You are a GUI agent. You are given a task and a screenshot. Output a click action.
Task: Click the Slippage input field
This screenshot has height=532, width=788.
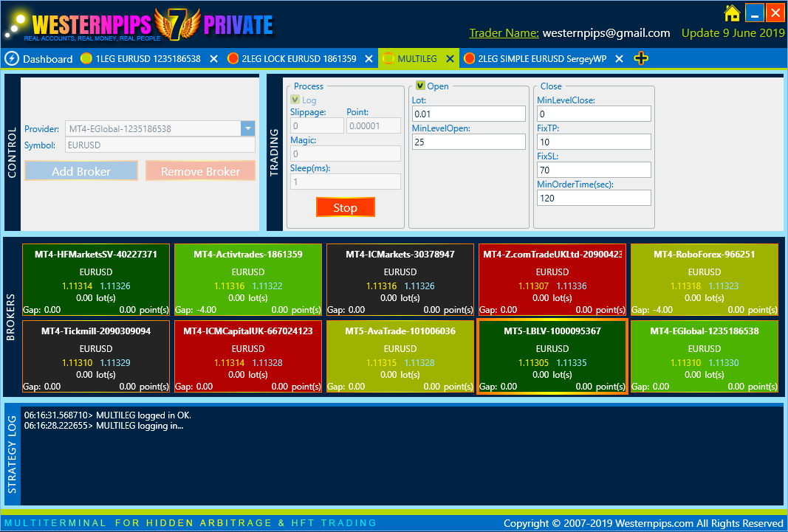[317, 125]
